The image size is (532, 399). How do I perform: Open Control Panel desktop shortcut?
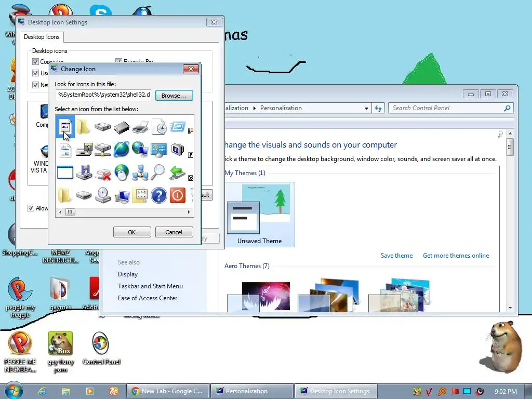tap(101, 348)
